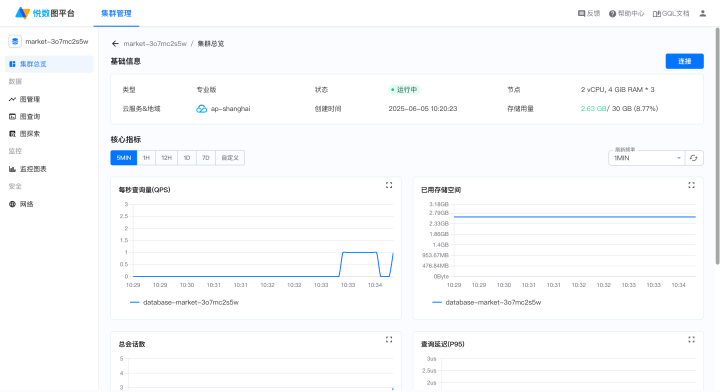This screenshot has width=720, height=392.
Task: Select 集群总览 in the sidebar
Action: coord(49,64)
